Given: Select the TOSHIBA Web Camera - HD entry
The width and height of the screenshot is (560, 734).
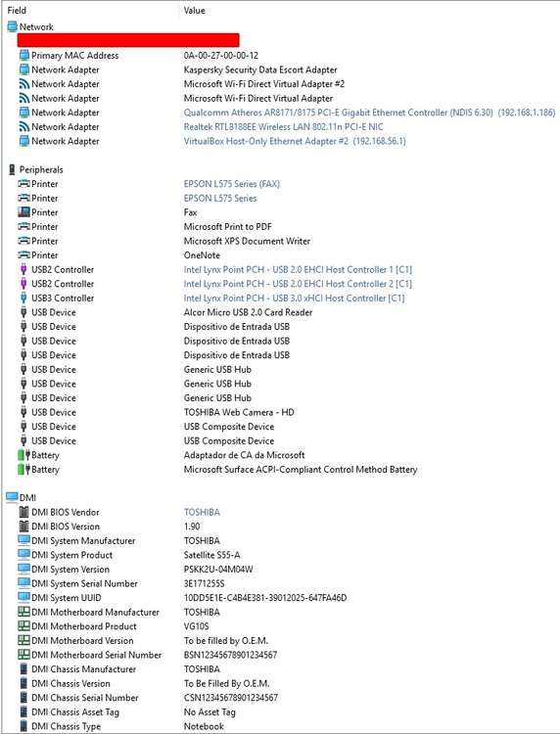Looking at the screenshot, I should [x=239, y=412].
